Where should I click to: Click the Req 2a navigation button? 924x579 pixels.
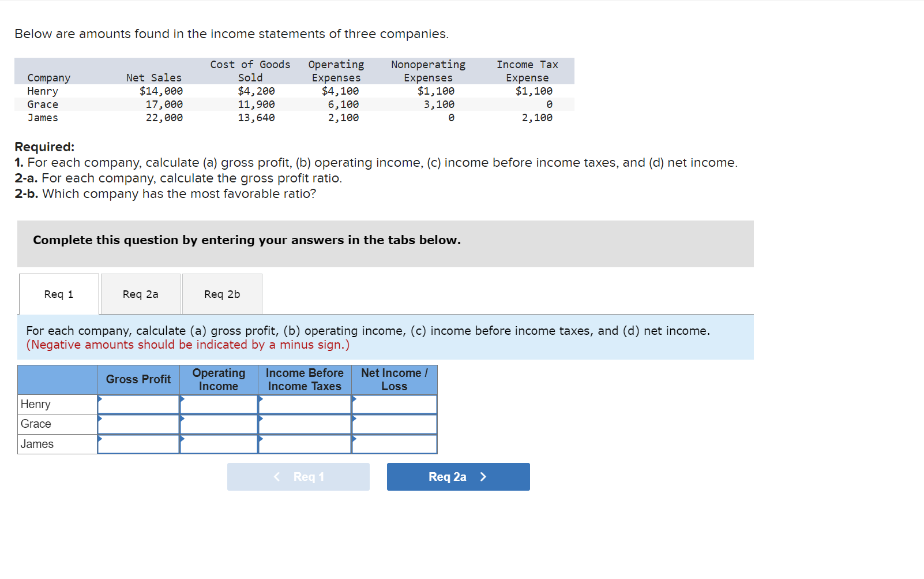click(x=457, y=477)
